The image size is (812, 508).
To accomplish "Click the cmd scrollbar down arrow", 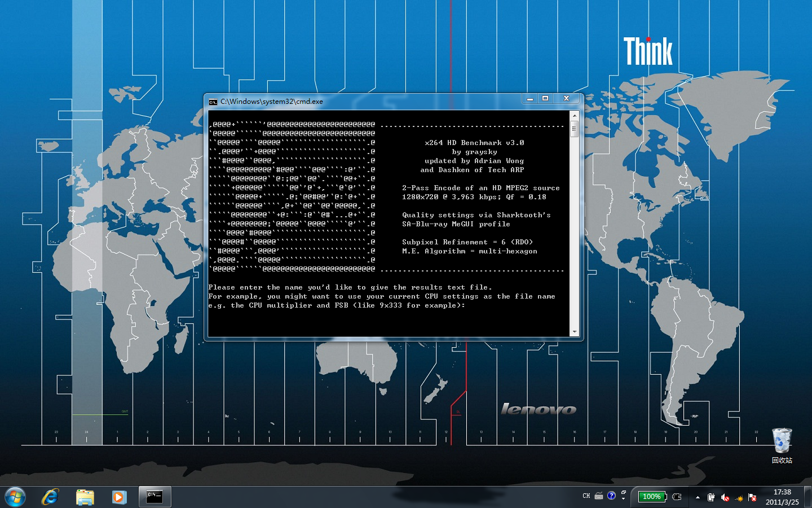I will [574, 332].
